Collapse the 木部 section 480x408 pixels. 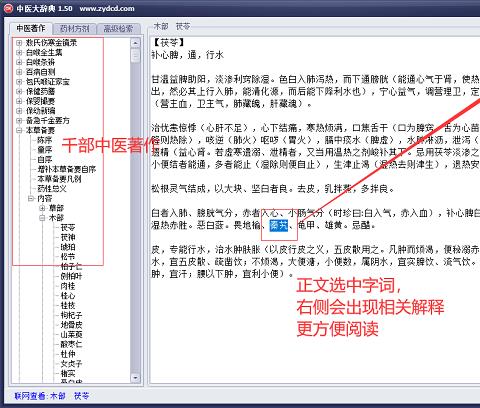(x=42, y=218)
